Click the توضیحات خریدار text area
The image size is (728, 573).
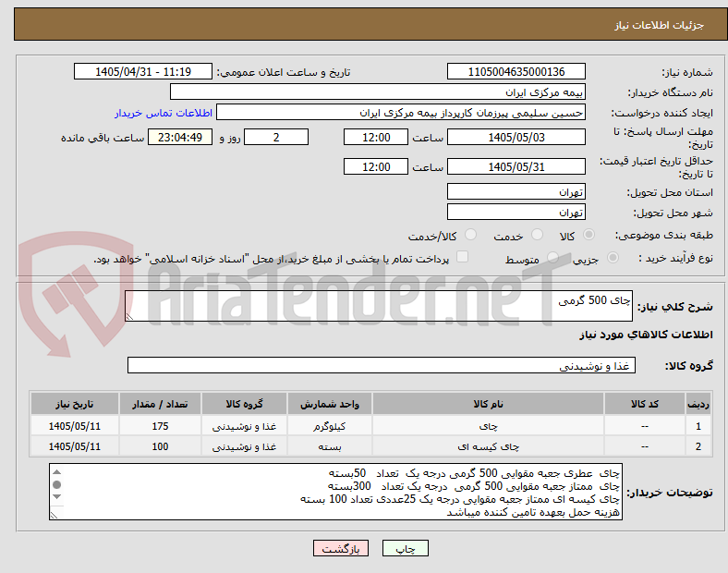[335, 492]
